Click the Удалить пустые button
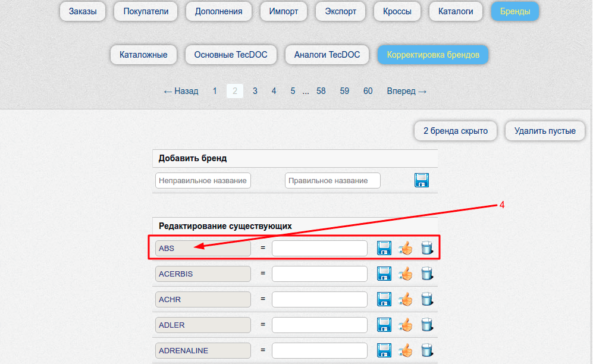593x364 pixels. [545, 131]
